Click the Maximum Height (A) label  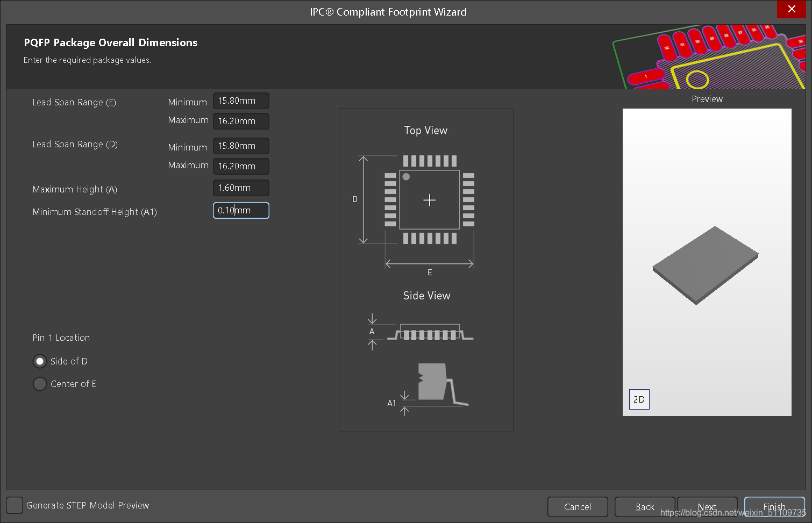[75, 189]
